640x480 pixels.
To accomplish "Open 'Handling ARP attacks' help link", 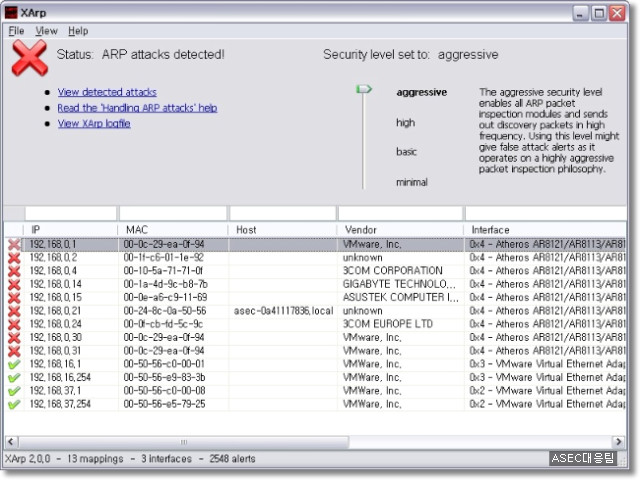I will pyautogui.click(x=137, y=108).
